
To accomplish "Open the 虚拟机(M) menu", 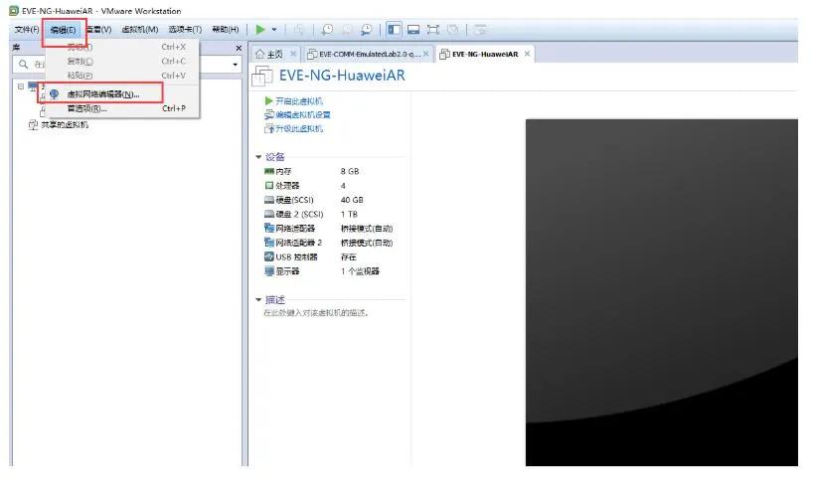I will 140,30.
